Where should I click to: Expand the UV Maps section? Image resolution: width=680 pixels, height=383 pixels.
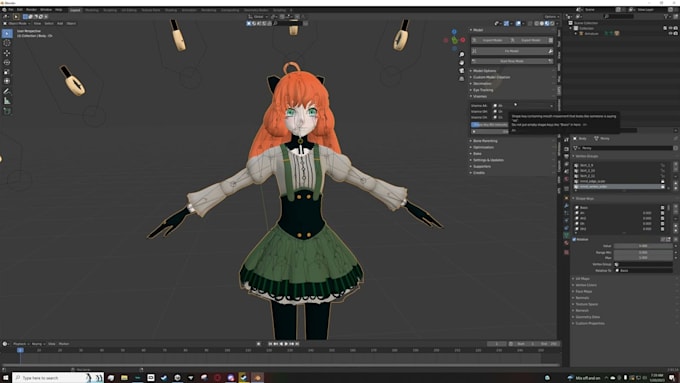pos(582,278)
